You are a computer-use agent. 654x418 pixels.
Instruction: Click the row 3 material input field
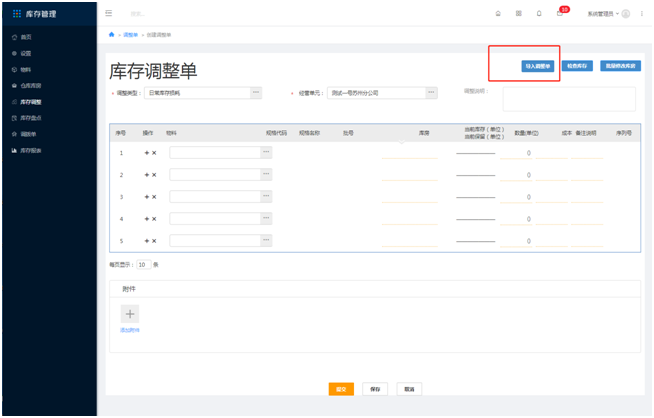click(215, 196)
